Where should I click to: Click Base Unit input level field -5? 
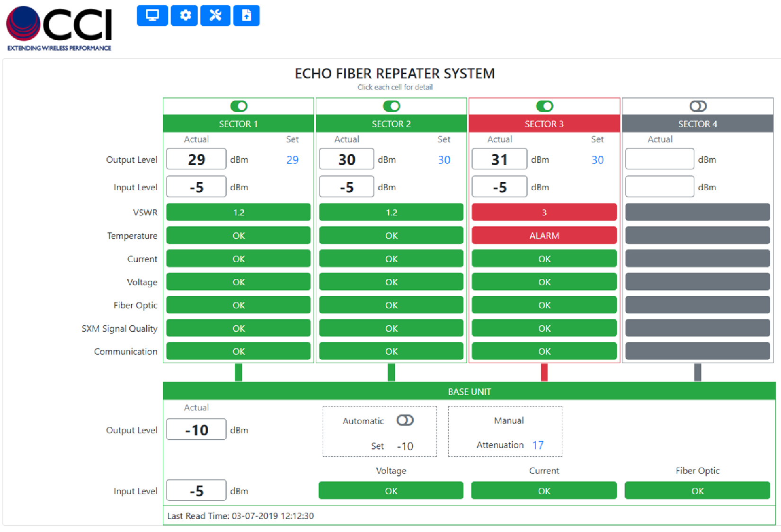[196, 490]
